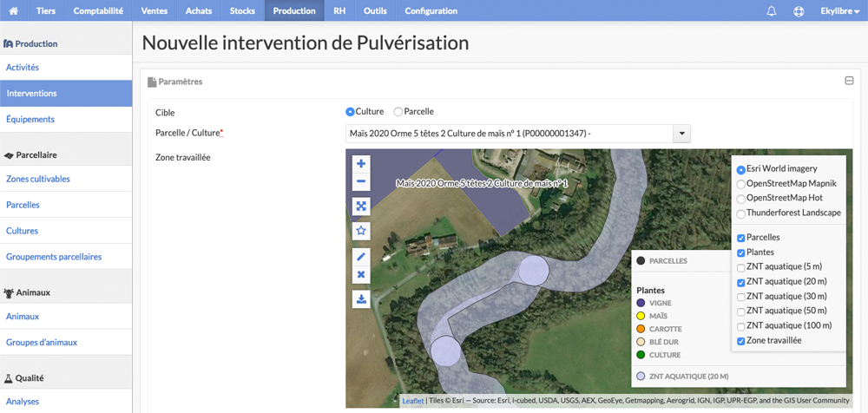Image resolution: width=868 pixels, height=413 pixels.
Task: Open the Ekylibre user menu
Action: (x=839, y=11)
